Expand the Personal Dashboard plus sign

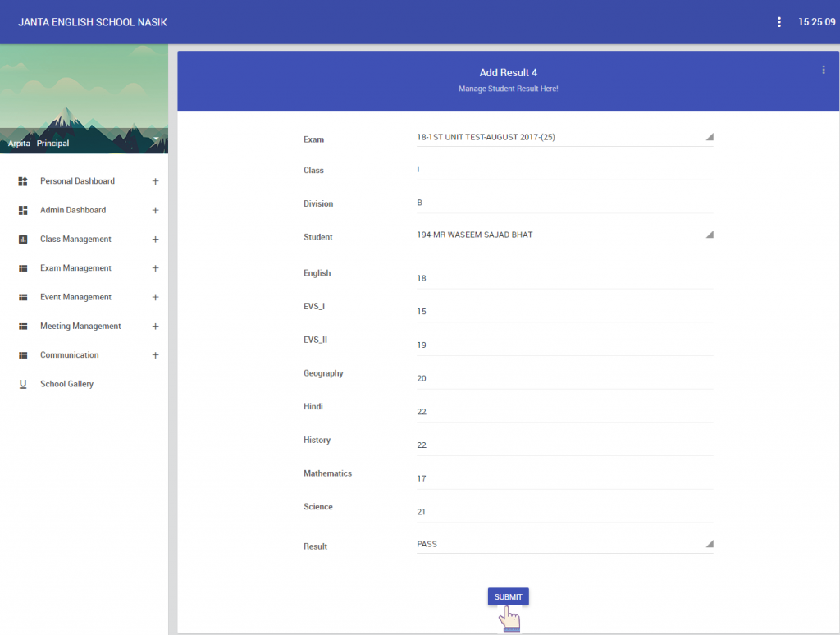click(155, 181)
